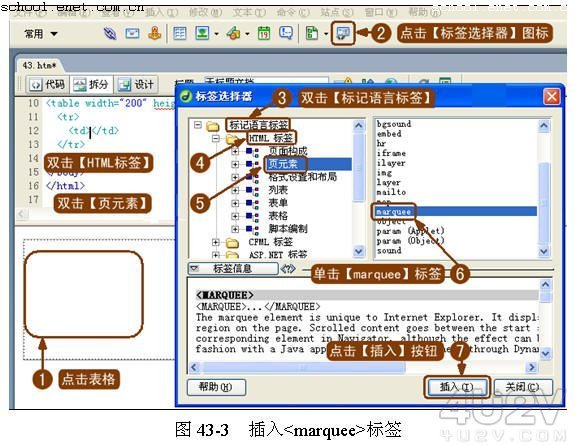Select the 格式设置和布局 tree item

[x=303, y=177]
